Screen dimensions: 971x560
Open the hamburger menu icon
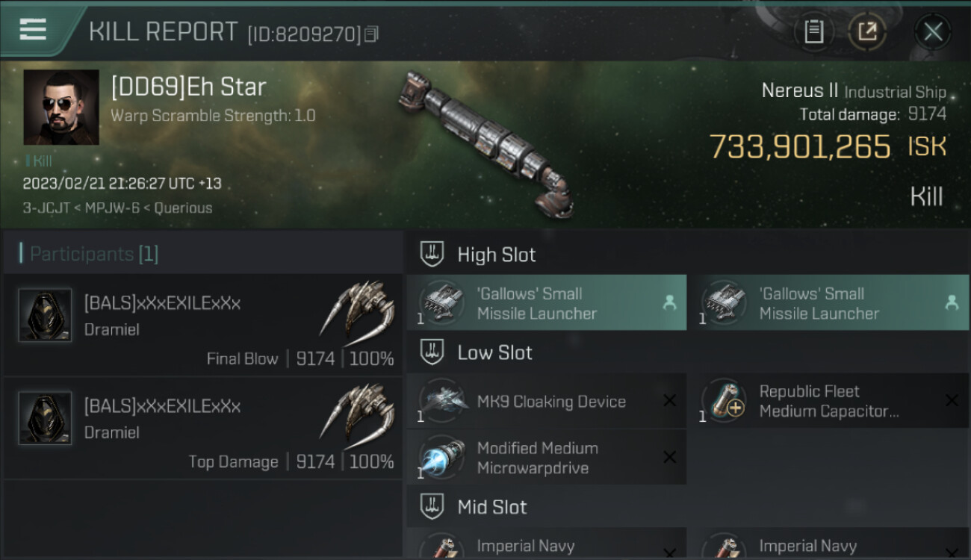pos(33,30)
